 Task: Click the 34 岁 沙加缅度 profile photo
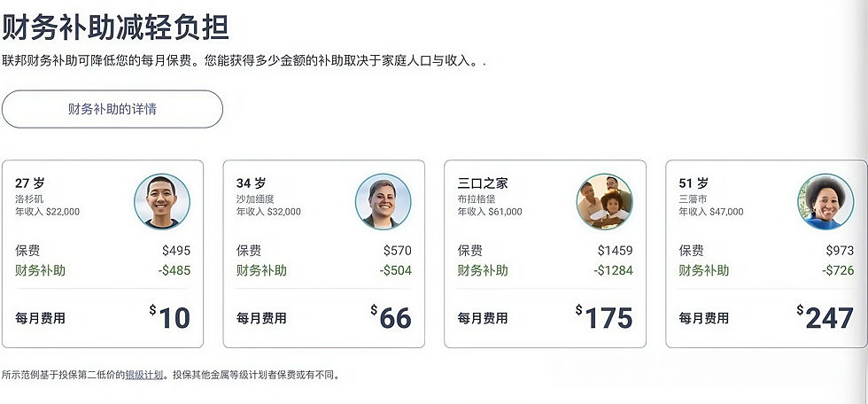pos(383,202)
